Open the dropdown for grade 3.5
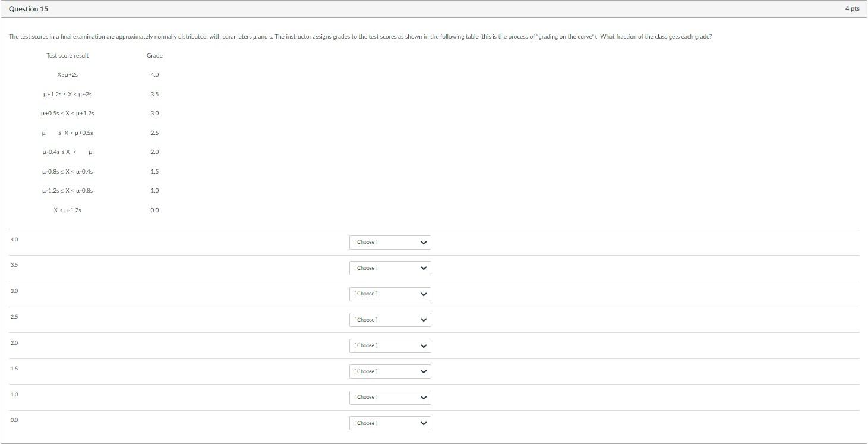The height and width of the screenshot is (444, 868). pos(390,268)
